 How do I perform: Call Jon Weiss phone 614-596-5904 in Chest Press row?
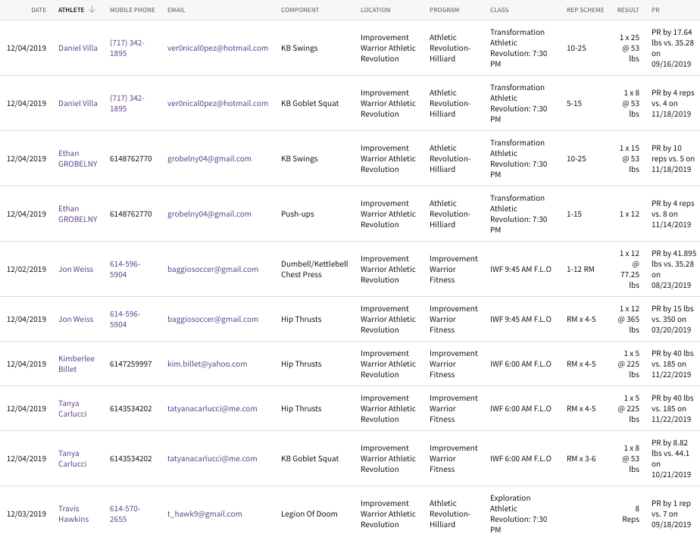pyautogui.click(x=125, y=269)
